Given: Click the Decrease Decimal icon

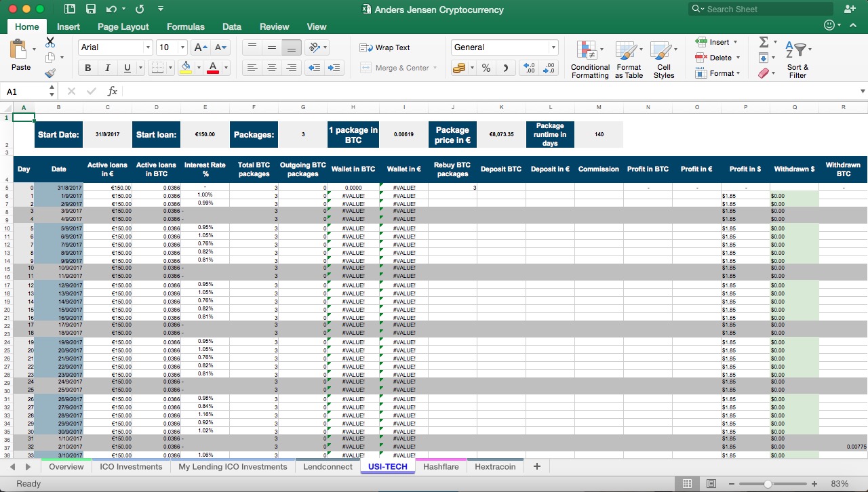Looking at the screenshot, I should pyautogui.click(x=549, y=68).
